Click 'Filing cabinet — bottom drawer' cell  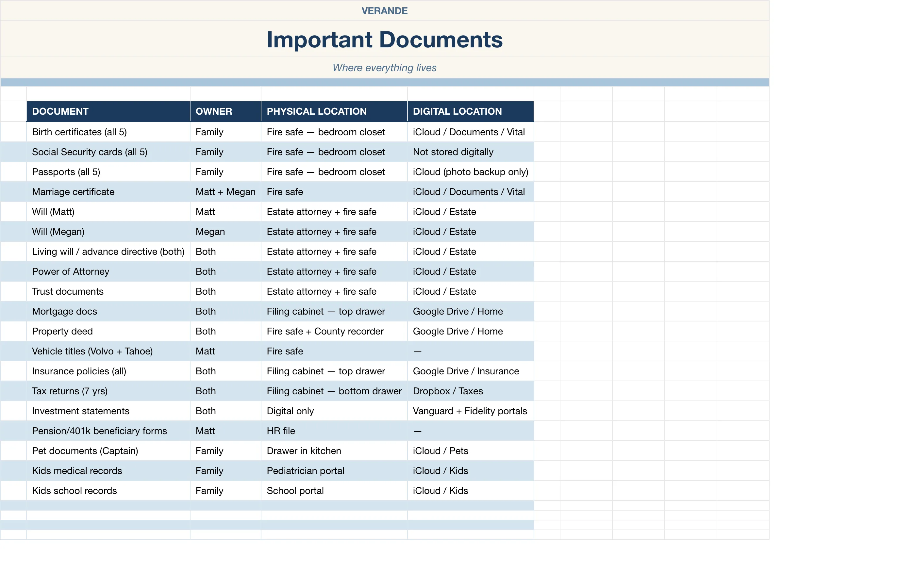tap(334, 391)
